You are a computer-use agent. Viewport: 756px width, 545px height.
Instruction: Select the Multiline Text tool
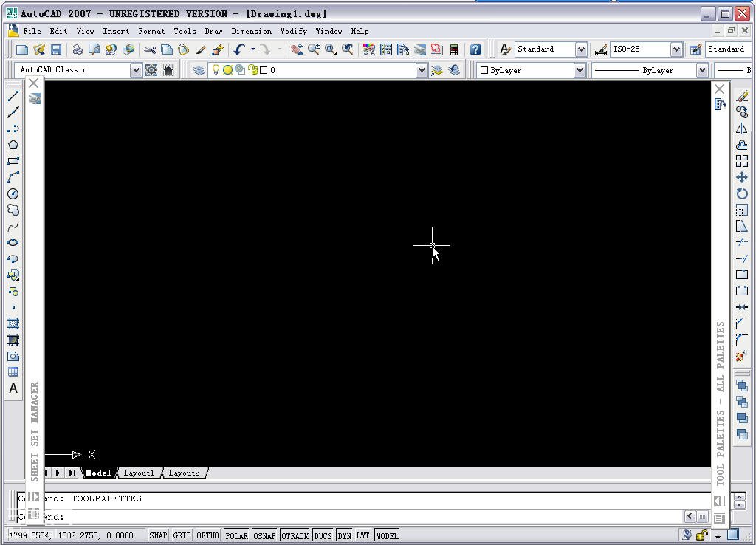[13, 388]
